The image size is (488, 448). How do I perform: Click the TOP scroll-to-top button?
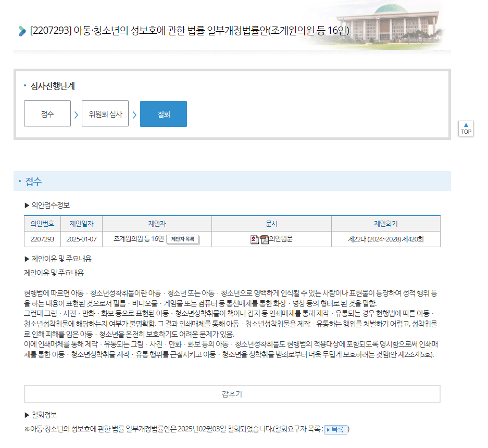tap(466, 129)
